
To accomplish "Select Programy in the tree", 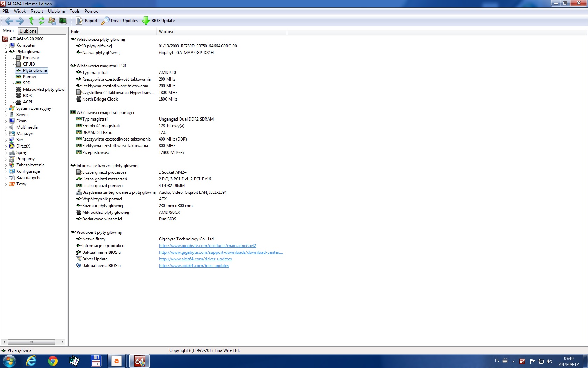I will [x=26, y=159].
